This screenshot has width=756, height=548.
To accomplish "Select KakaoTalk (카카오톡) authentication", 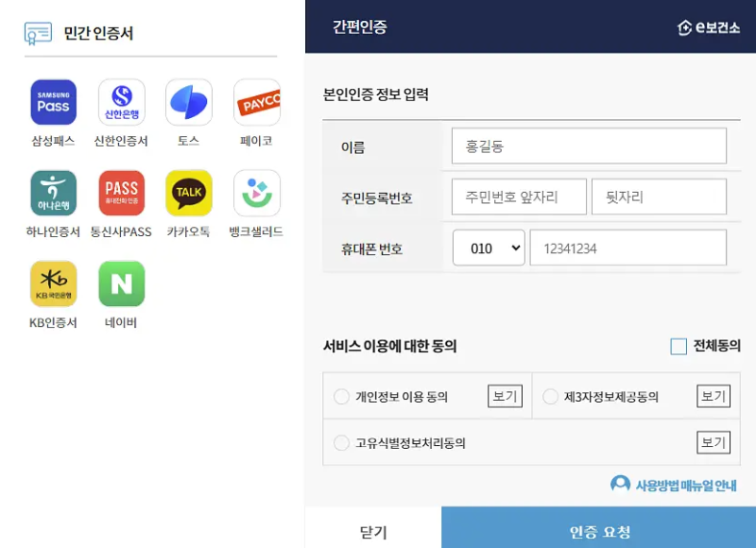I will tap(188, 192).
